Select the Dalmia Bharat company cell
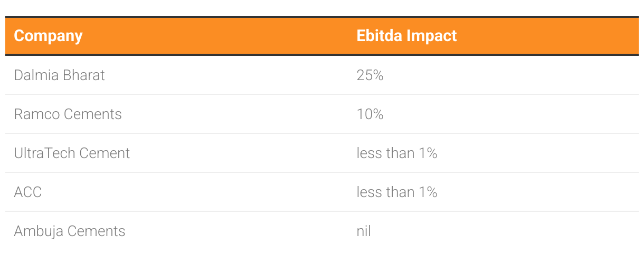The width and height of the screenshot is (644, 255). tap(60, 75)
